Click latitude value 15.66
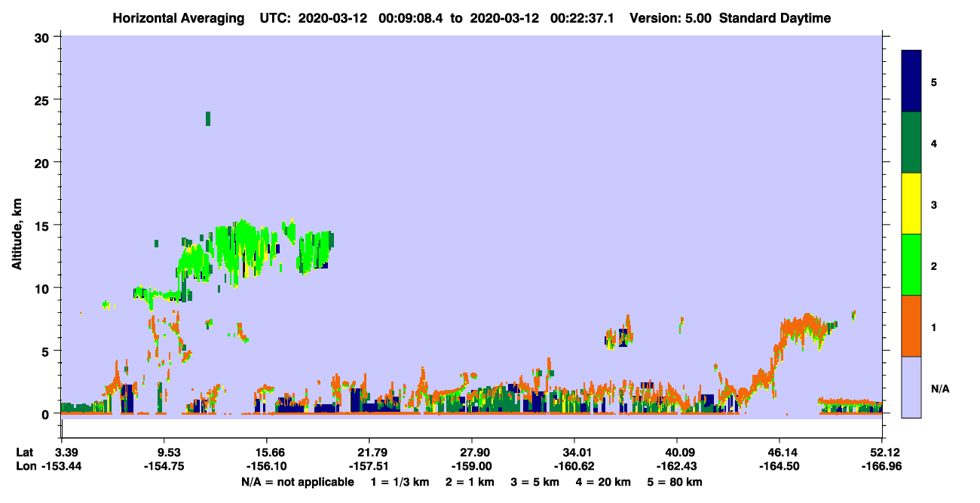980x503 pixels. 268,452
